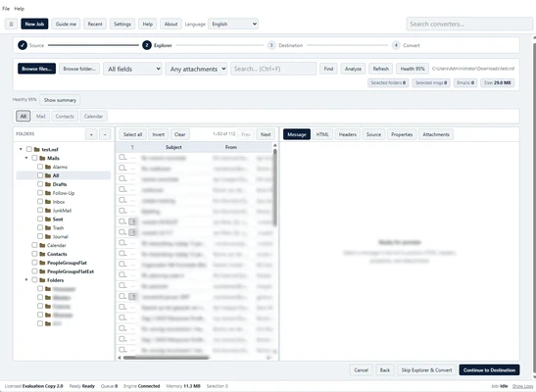Click the Select all button
Image resolution: width=536 pixels, height=392 pixels.
point(132,134)
